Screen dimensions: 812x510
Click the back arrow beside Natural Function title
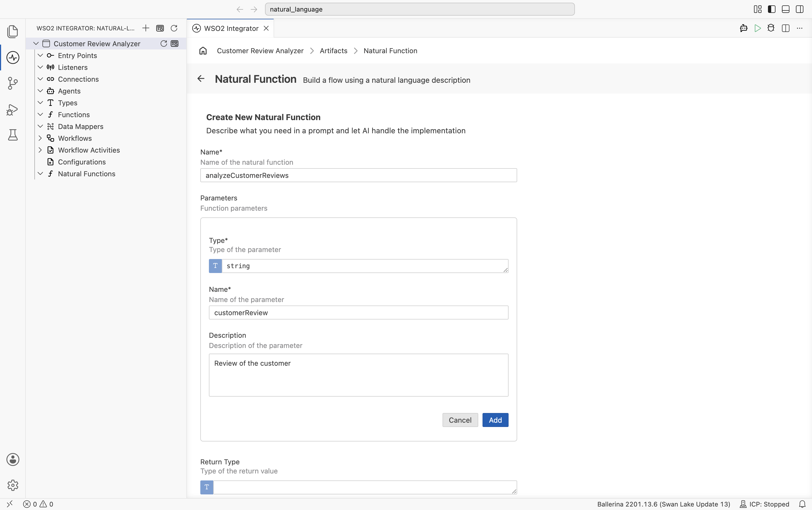(x=201, y=78)
